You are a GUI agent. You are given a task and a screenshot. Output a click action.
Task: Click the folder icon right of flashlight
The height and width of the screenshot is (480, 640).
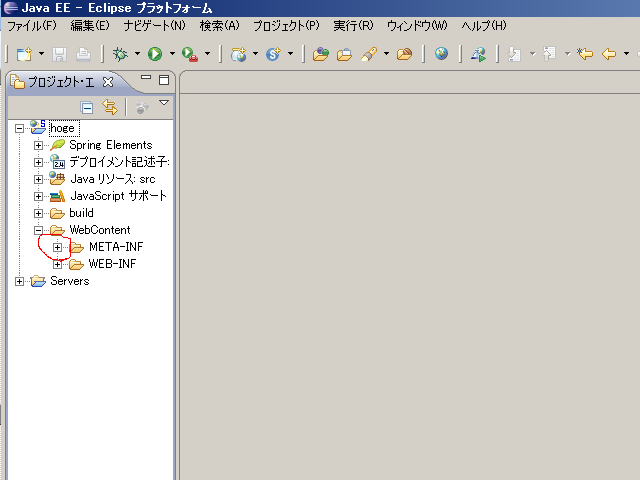404,54
